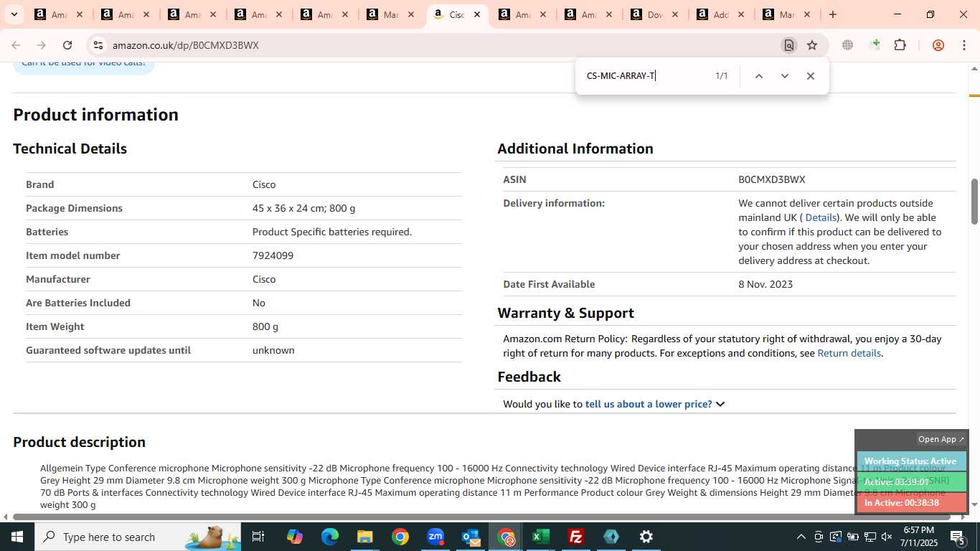The width and height of the screenshot is (980, 551).
Task: Click 'Open App' in time tracker widget
Action: 941,439
